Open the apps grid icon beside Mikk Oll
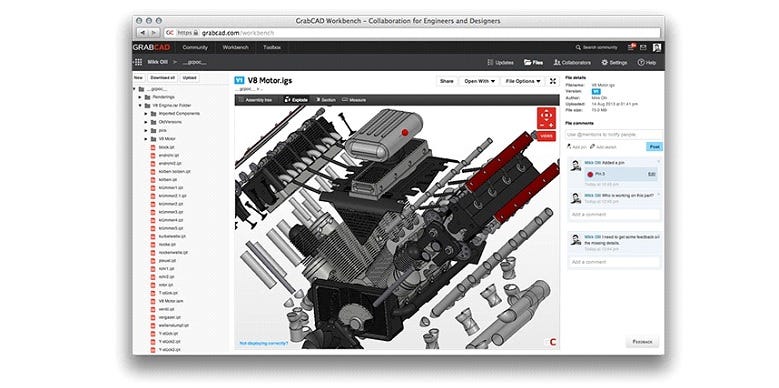This screenshot has width=779, height=388. pos(138,63)
